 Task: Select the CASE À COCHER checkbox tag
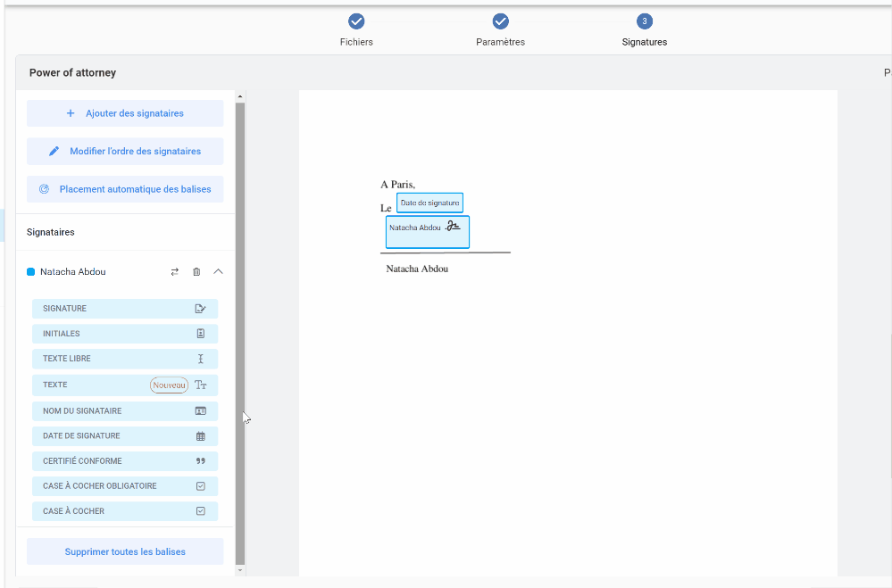(x=125, y=511)
